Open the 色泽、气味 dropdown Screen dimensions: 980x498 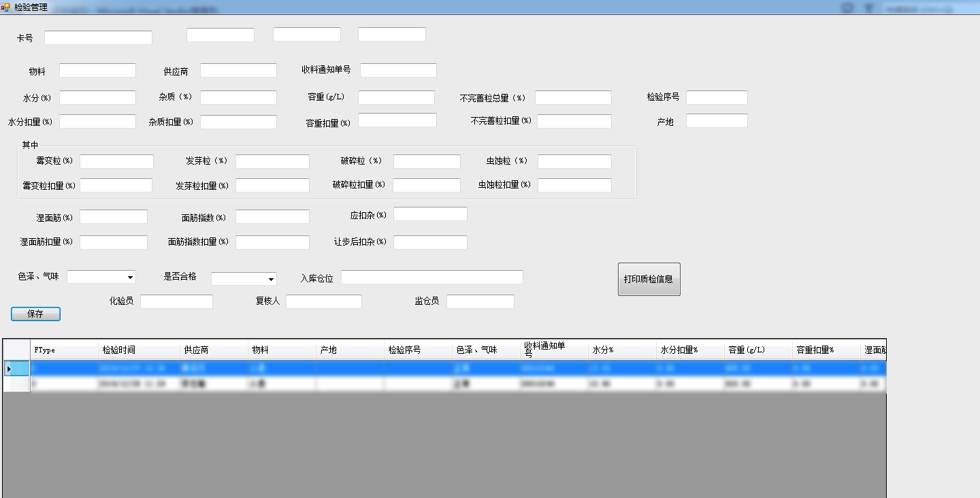click(130, 278)
